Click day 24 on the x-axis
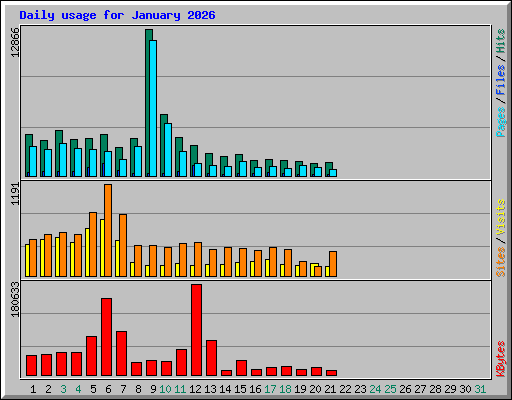Viewport: 512px width, 400px height. click(x=375, y=389)
